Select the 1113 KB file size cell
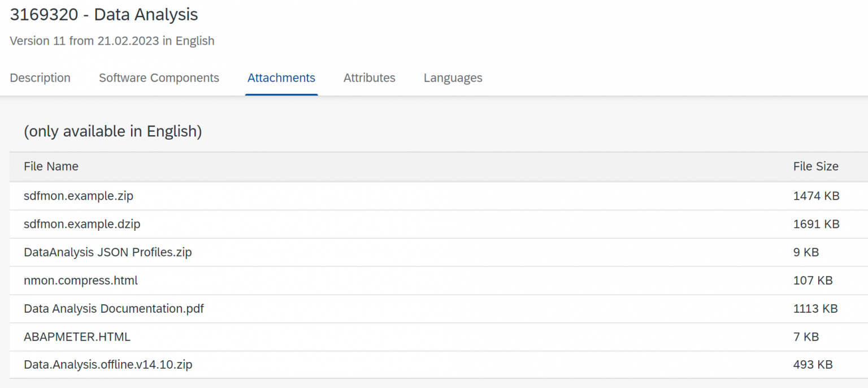868x388 pixels. (815, 309)
